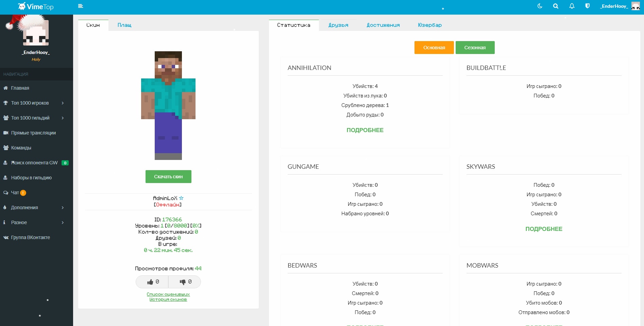Open notifications bell icon
The image size is (644, 326).
572,6
